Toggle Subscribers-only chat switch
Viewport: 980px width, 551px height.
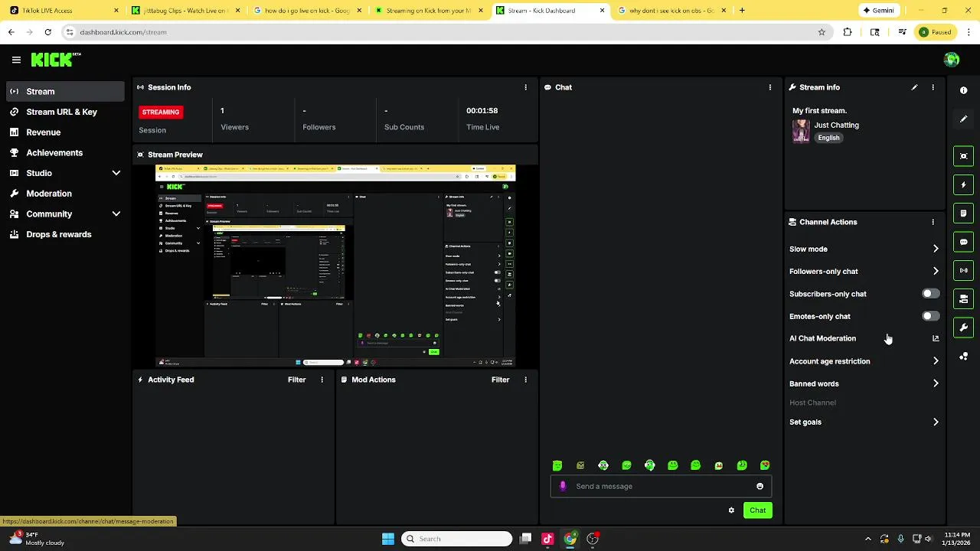(930, 294)
